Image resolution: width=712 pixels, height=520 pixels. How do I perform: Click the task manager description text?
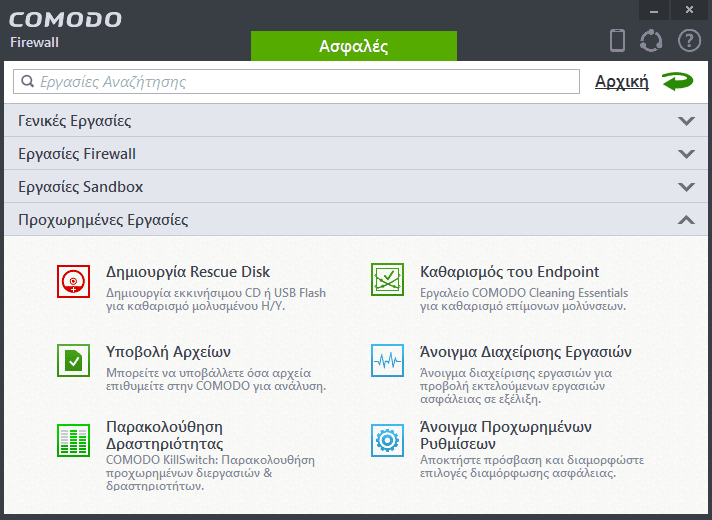(x=516, y=386)
